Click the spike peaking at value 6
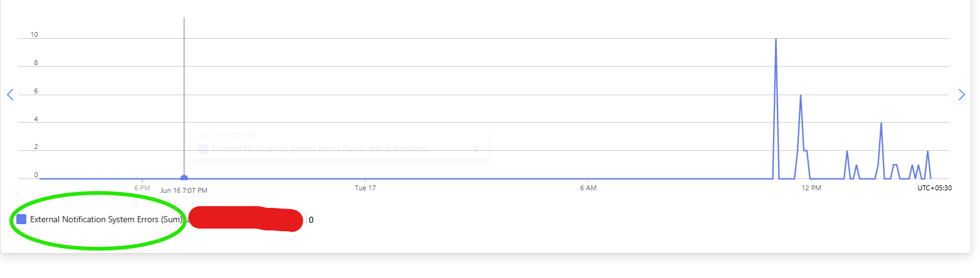 [801, 95]
